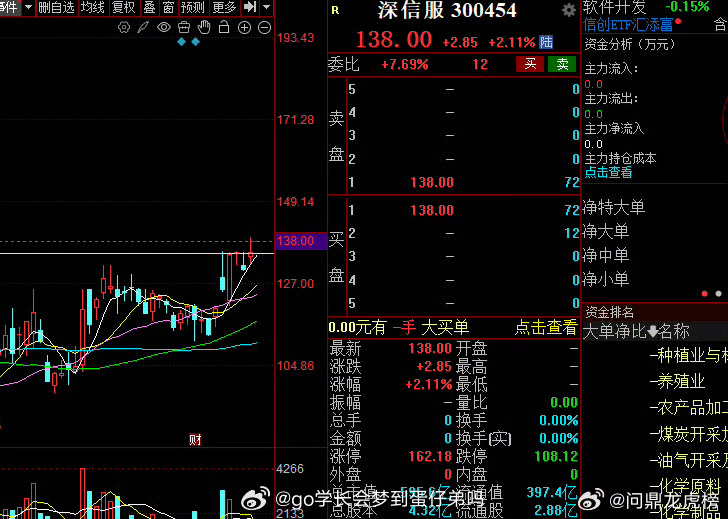Viewport: 728px width, 519px height.
Task: Click the 193.43 price axis label
Action: click(x=295, y=38)
